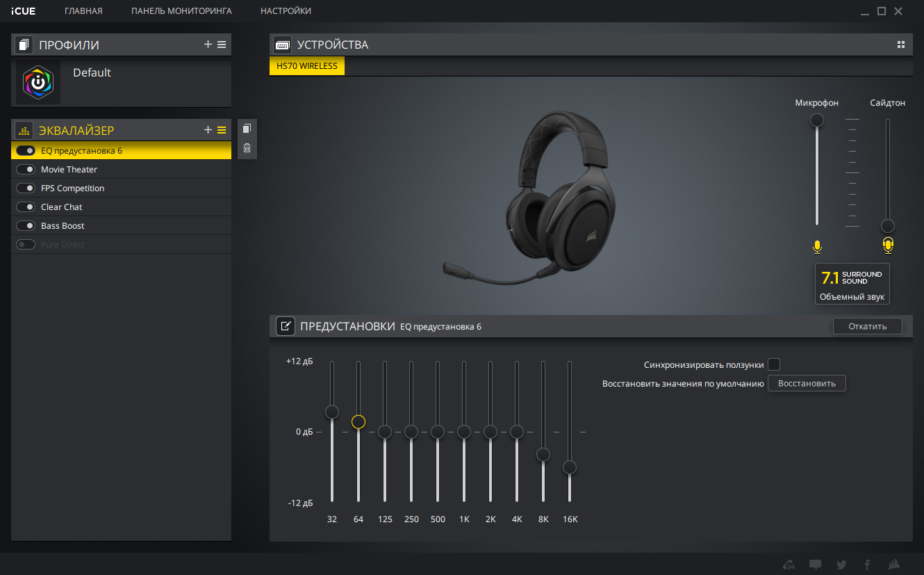
Task: Enable Синхронизировать ползунки checkbox
Action: pyautogui.click(x=774, y=364)
